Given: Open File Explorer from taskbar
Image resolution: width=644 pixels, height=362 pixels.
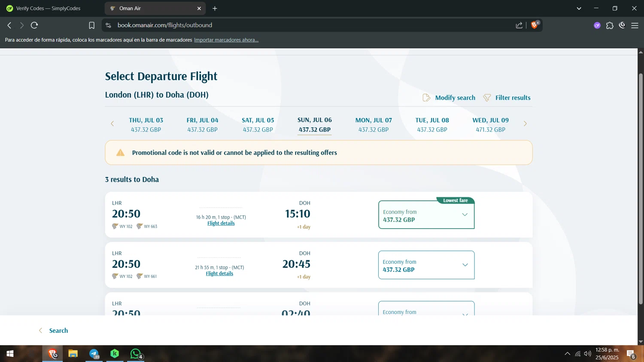Looking at the screenshot, I should [73, 354].
